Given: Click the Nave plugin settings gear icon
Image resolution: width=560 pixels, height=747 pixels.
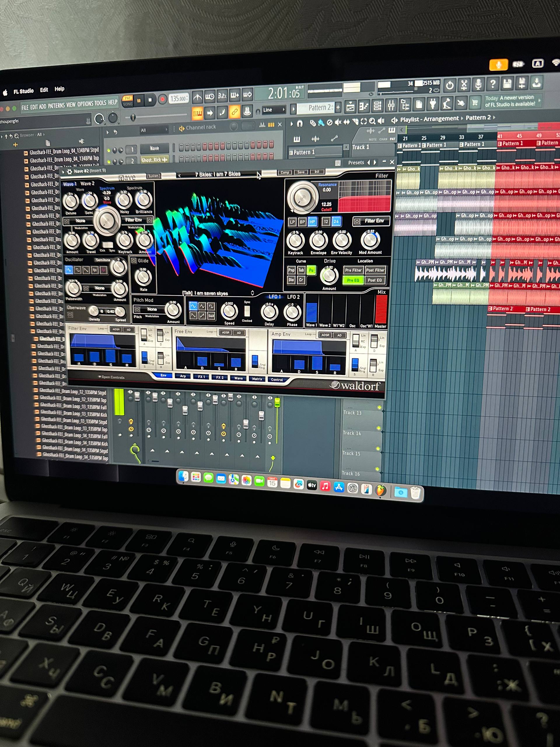Looking at the screenshot, I should 69,172.
